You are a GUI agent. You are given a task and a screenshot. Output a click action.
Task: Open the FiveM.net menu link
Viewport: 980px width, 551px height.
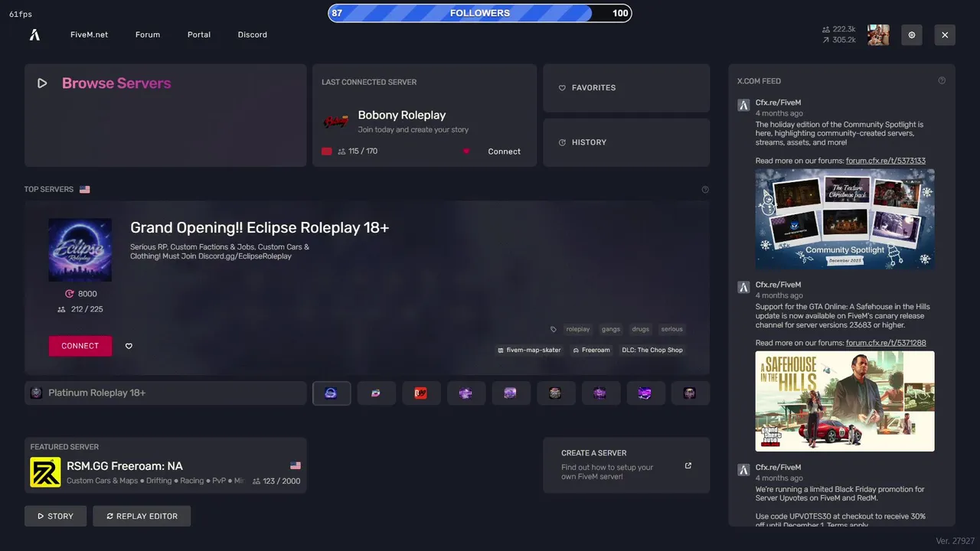[x=89, y=35]
